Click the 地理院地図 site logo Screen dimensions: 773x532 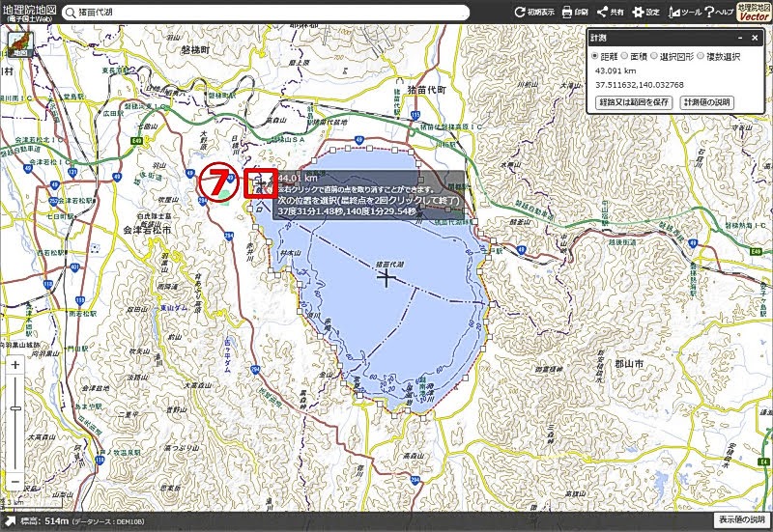coord(30,13)
